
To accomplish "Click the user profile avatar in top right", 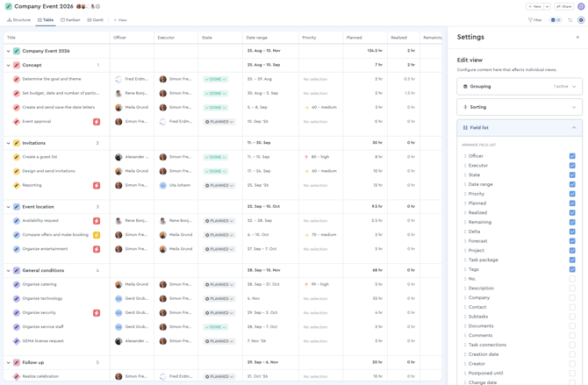I will [x=581, y=6].
